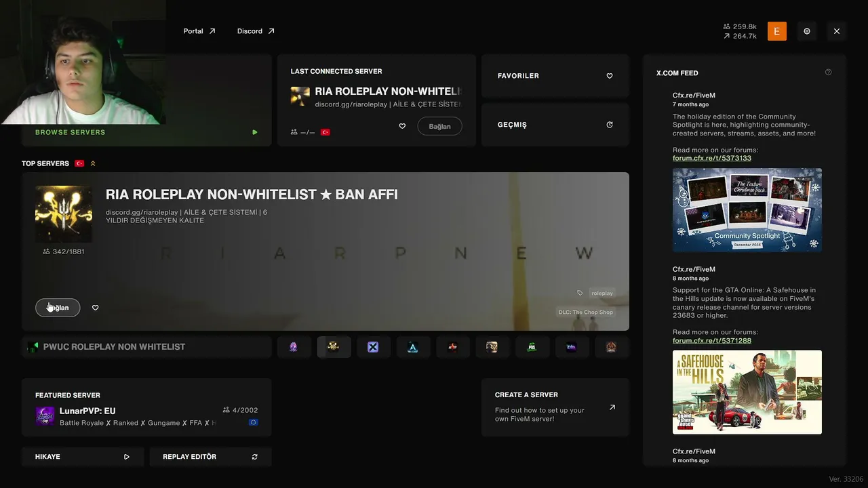The image size is (868, 488).
Task: Click the 264.7k stat with arrow icon
Action: click(740, 36)
